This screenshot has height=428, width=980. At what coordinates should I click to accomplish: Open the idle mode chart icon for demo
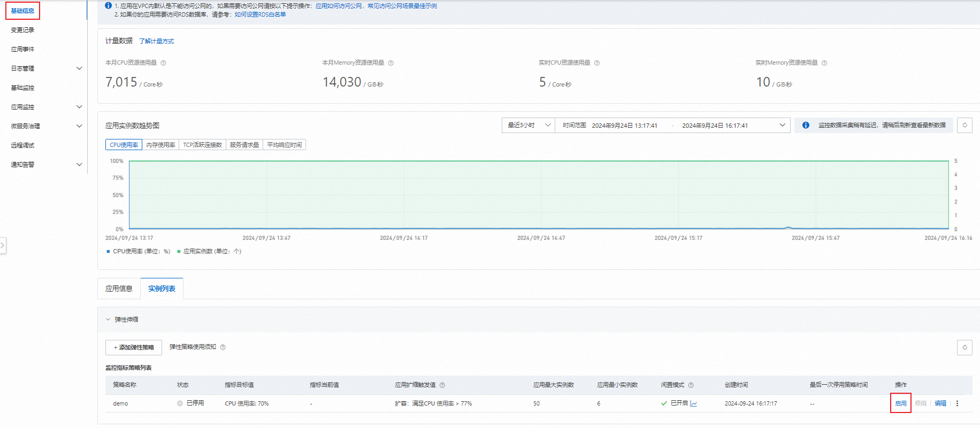694,403
